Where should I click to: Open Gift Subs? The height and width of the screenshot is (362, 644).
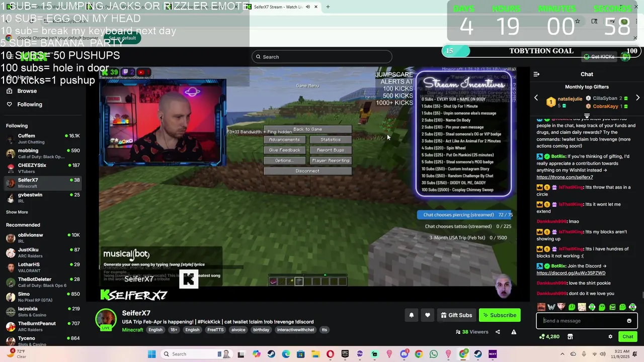point(456,315)
